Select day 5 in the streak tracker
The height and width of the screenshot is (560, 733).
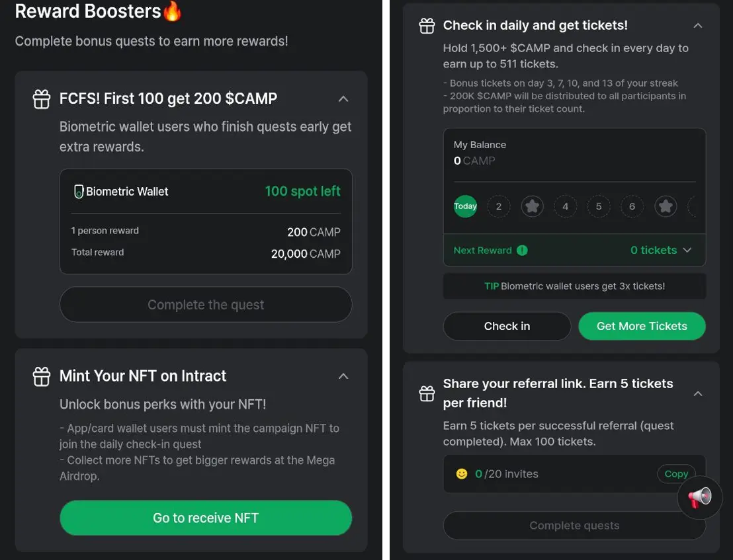599,206
